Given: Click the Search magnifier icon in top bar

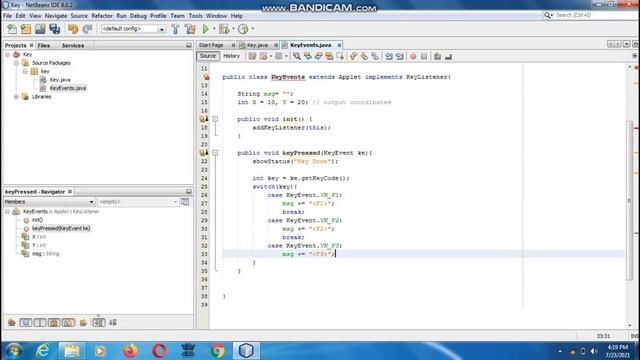Looking at the screenshot, I should click(548, 15).
